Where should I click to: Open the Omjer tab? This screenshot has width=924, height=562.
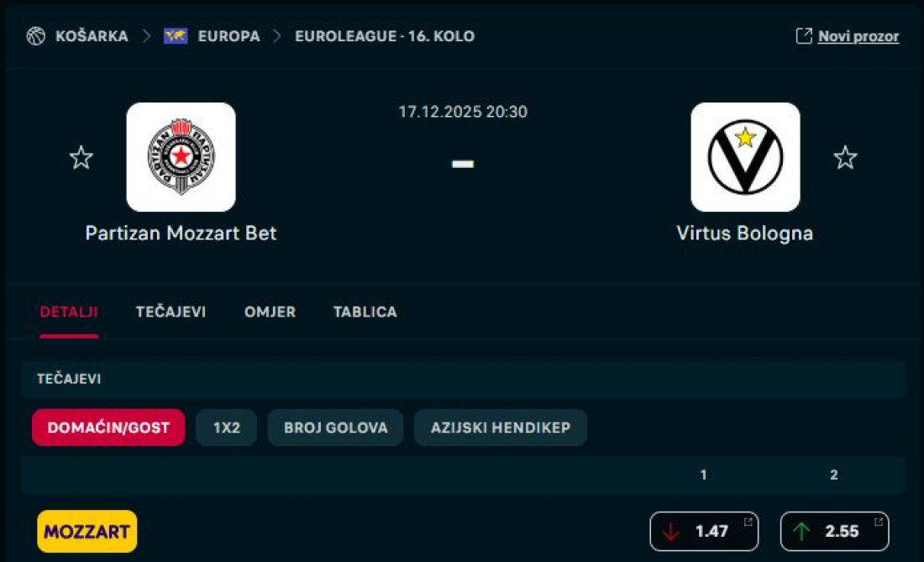point(270,312)
